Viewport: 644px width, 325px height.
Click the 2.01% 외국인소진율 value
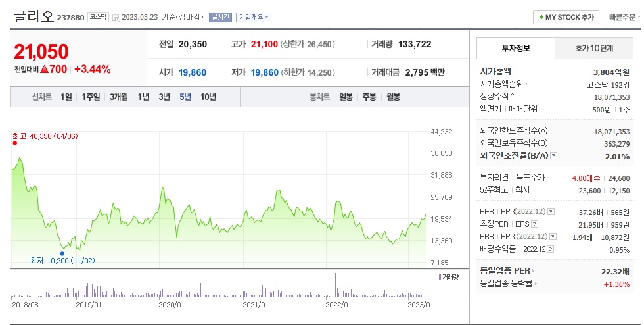617,157
